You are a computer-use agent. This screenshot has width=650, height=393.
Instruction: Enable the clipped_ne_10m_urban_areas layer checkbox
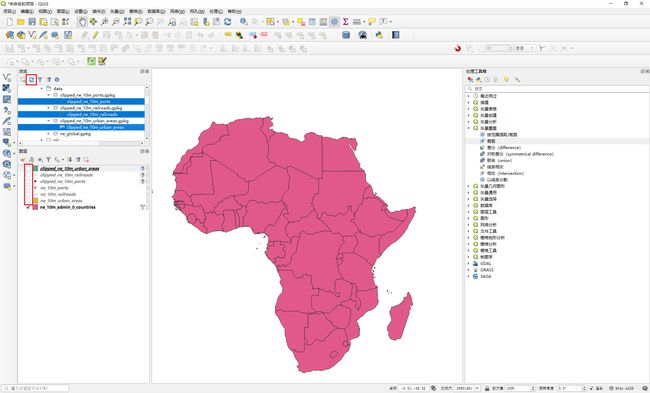click(28, 169)
